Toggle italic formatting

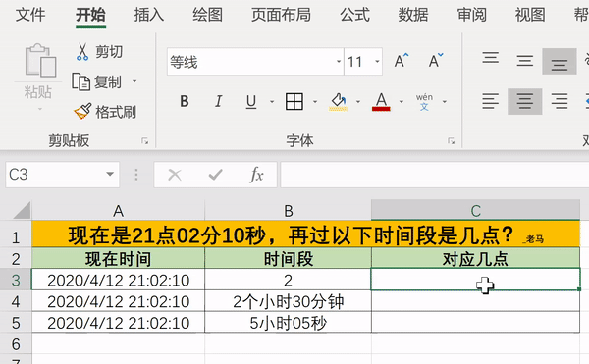click(218, 101)
